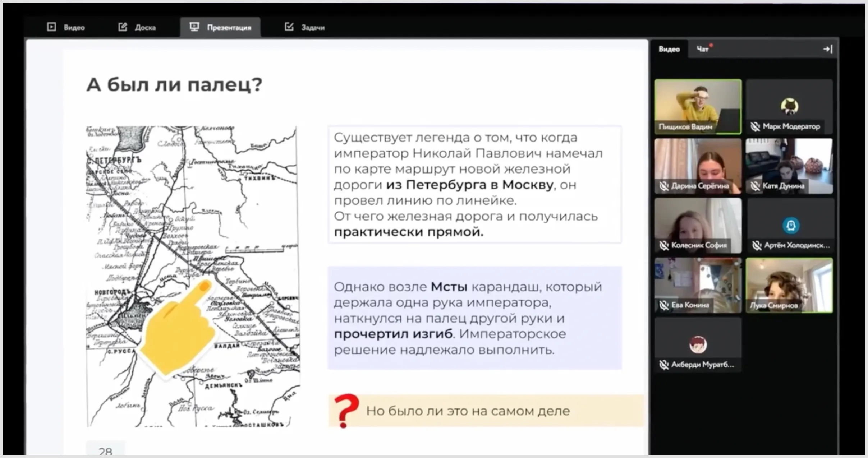Click Акберди Муратб avatar icon
868x458 pixels.
tap(698, 344)
